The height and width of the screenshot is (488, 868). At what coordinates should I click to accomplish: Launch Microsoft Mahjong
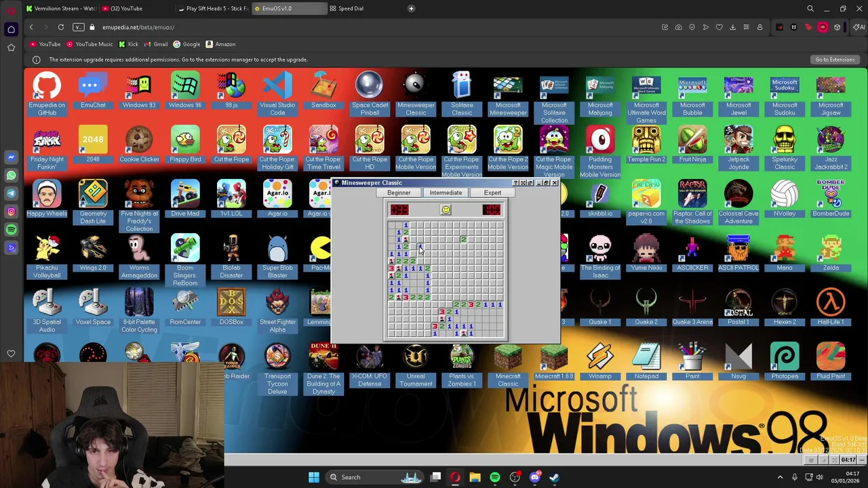click(600, 94)
